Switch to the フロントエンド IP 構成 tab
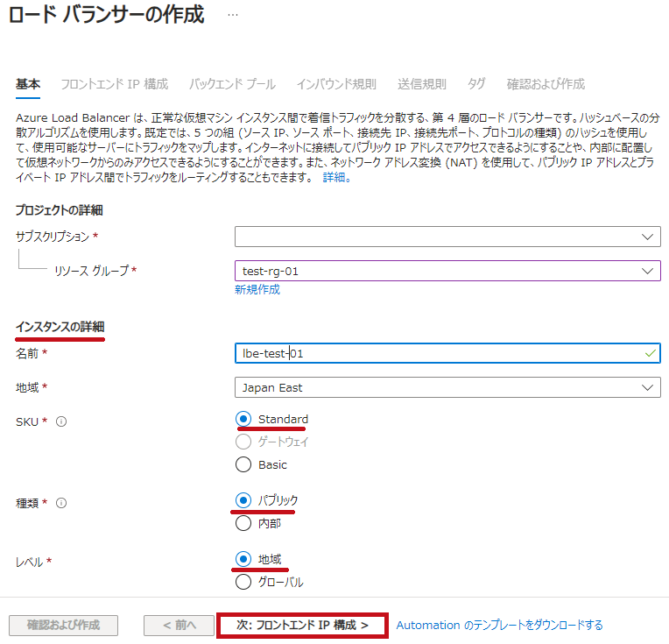The height and width of the screenshot is (644, 669). pyautogui.click(x=115, y=84)
